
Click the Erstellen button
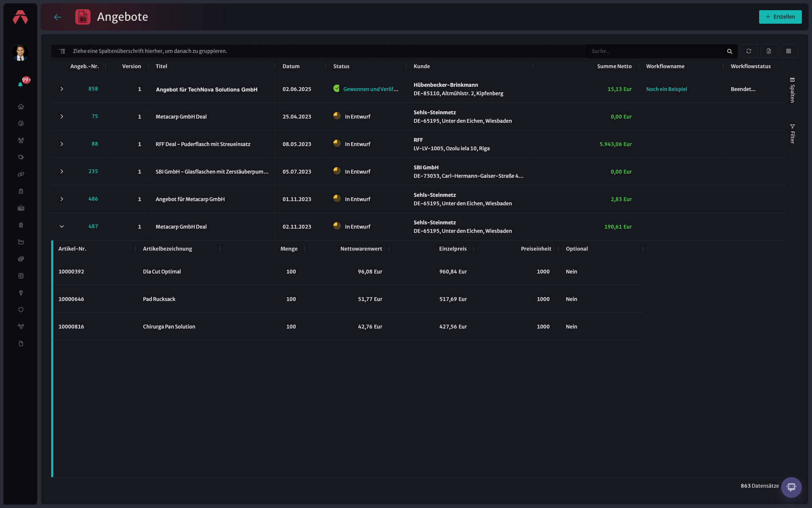[780, 17]
